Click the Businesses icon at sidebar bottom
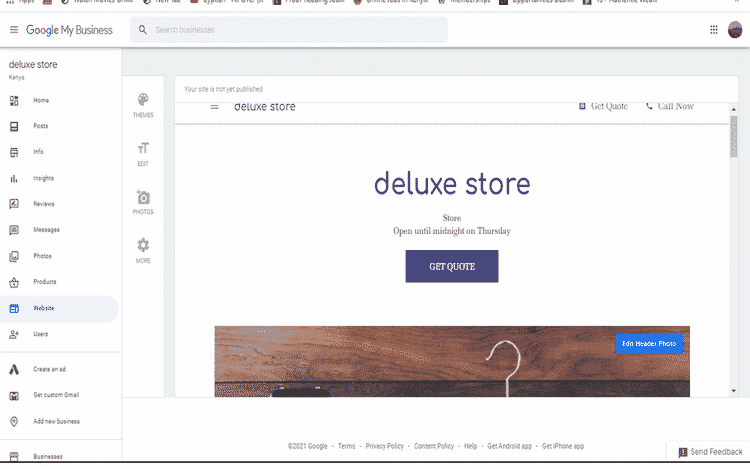The width and height of the screenshot is (750, 469). (14, 457)
